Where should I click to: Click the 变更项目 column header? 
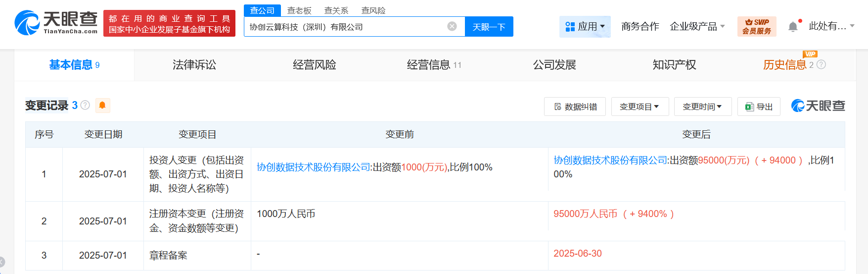pos(197,134)
